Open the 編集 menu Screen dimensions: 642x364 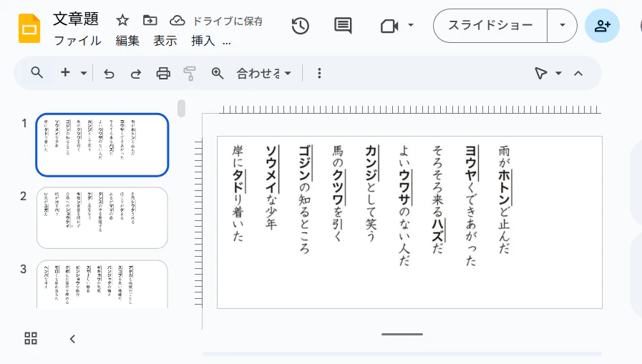pos(127,41)
